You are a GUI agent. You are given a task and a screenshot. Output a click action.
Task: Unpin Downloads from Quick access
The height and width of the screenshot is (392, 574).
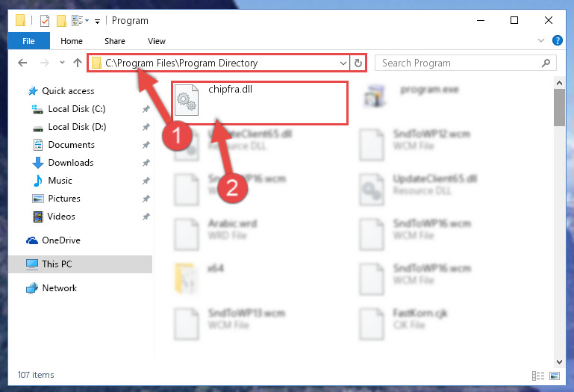(146, 162)
